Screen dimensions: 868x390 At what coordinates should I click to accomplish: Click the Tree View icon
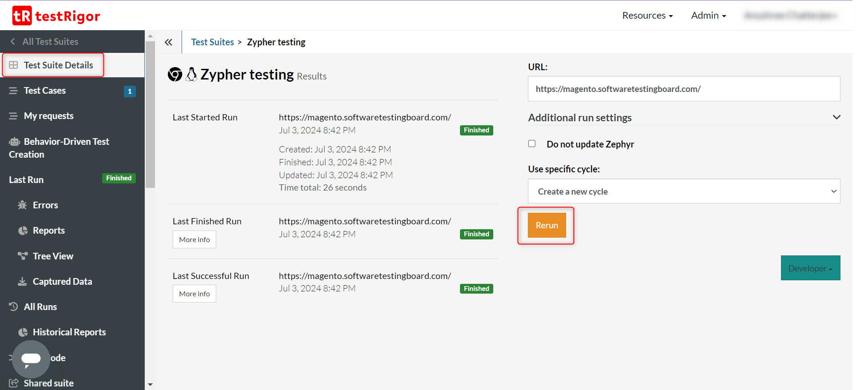coord(23,256)
